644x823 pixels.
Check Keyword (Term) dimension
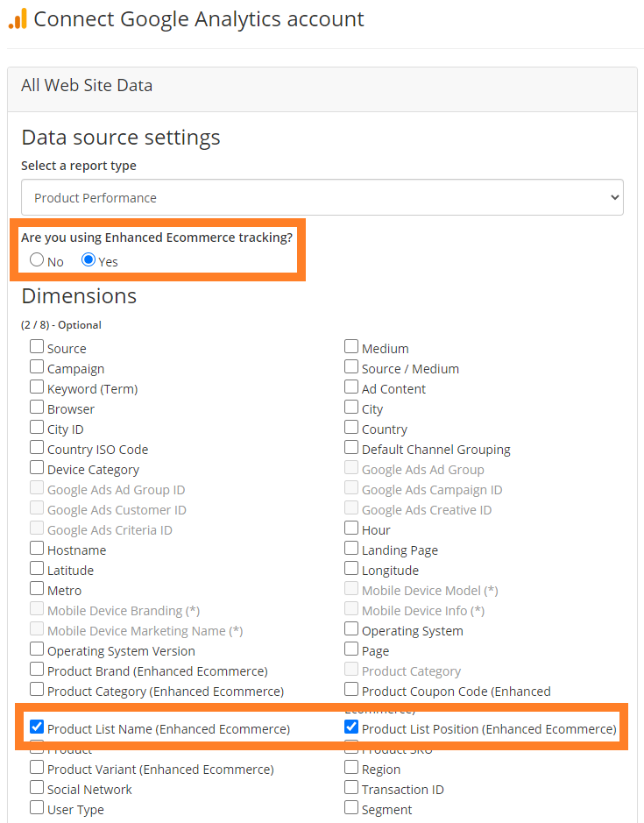pyautogui.click(x=37, y=387)
